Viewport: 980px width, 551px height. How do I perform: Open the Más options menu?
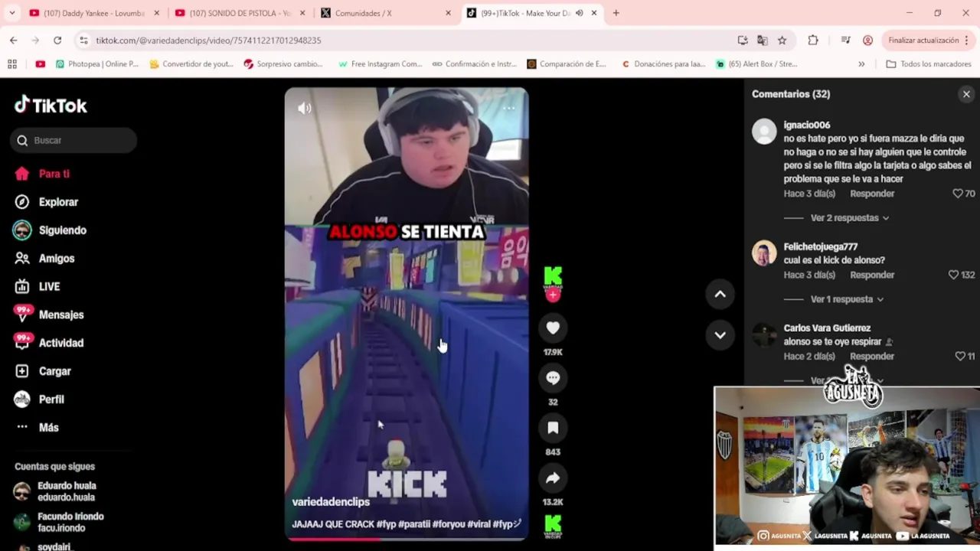click(37, 427)
